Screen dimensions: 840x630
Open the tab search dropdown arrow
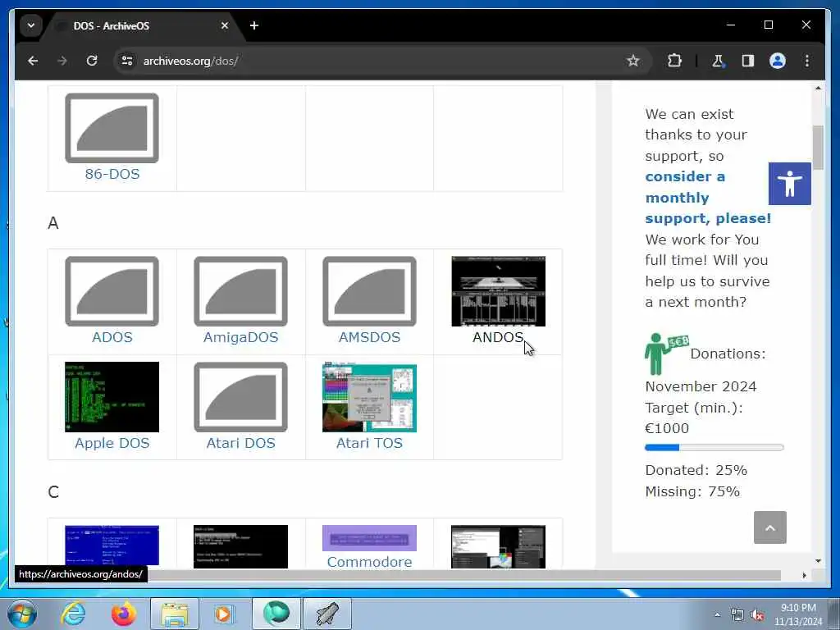pos(31,25)
